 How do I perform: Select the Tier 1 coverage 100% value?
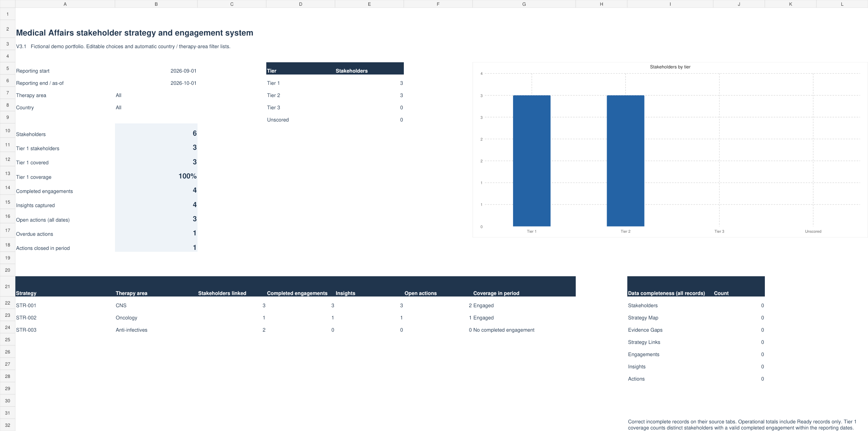coord(156,173)
